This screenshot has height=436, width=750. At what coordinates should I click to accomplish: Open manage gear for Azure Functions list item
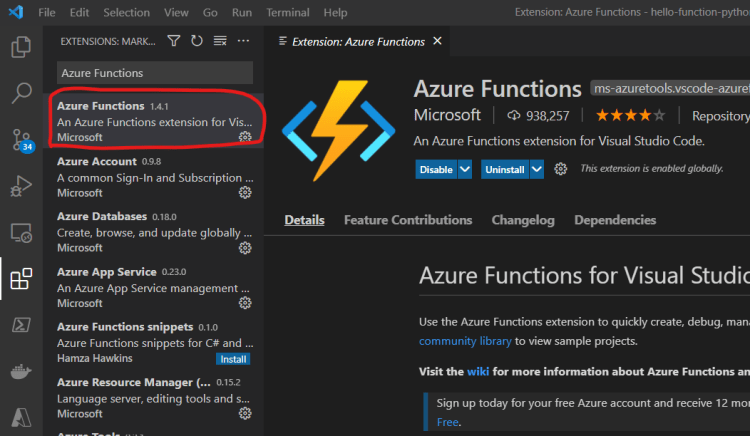(x=245, y=137)
